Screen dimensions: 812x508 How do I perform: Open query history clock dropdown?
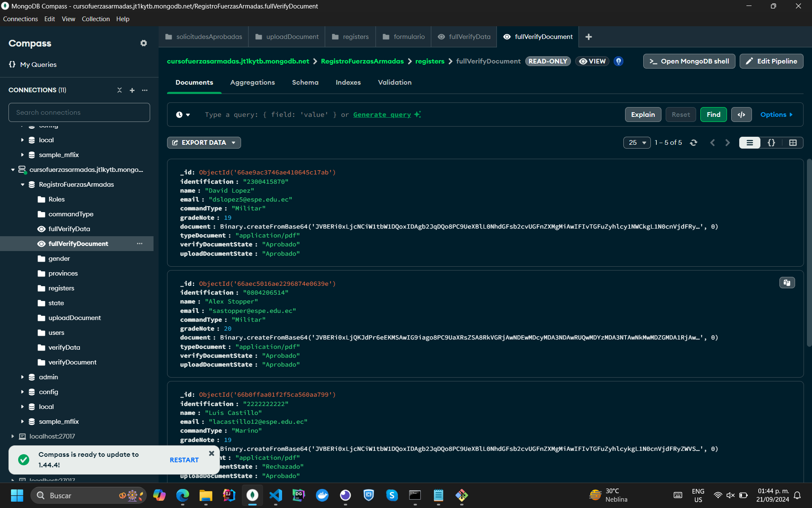[183, 115]
